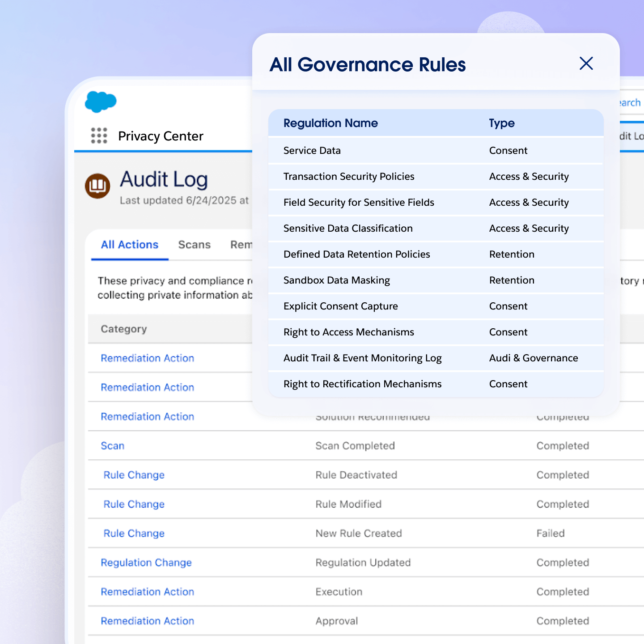Close the All Governance Rules dialog
644x644 pixels.
[x=586, y=64]
